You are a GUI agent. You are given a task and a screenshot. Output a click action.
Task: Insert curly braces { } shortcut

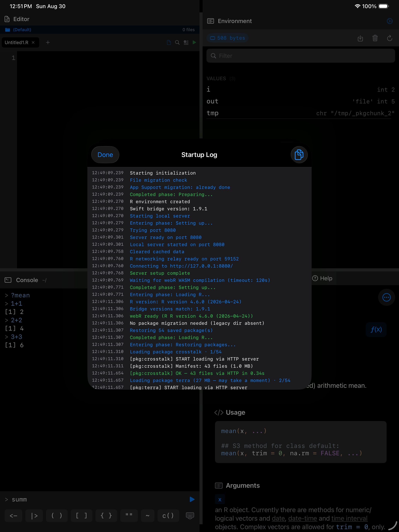pos(106,516)
